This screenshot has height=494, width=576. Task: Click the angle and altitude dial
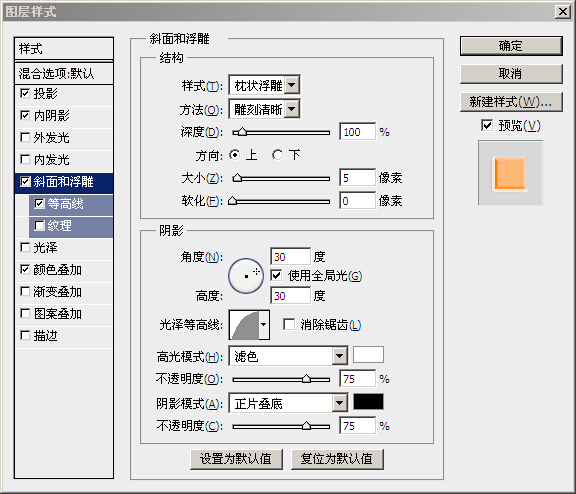pyautogui.click(x=246, y=276)
